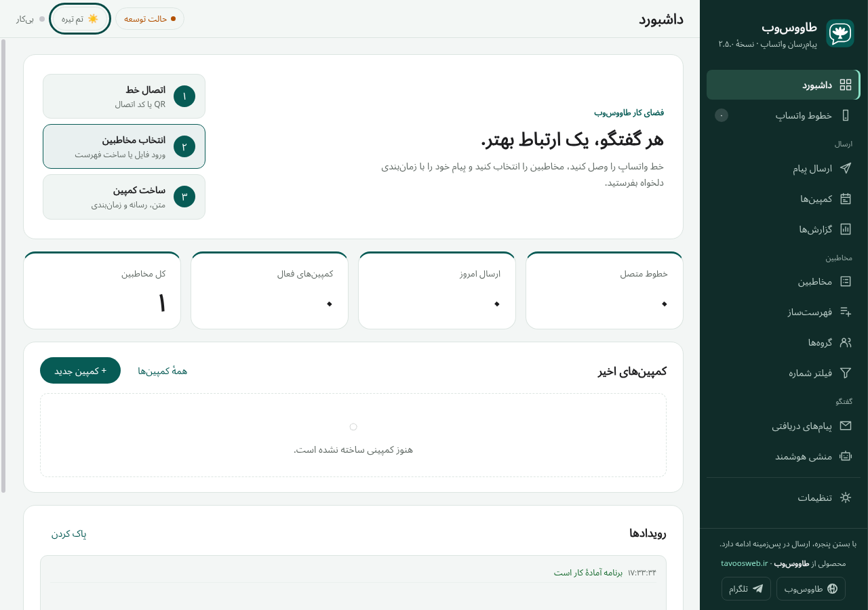Clear events with پاک کردن button
Screen dimensions: 868x610
click(69, 533)
